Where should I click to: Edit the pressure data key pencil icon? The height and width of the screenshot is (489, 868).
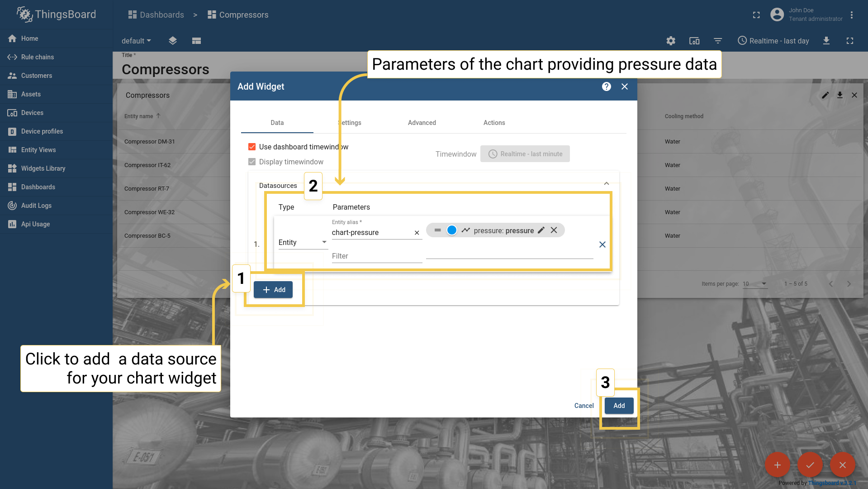coord(541,230)
